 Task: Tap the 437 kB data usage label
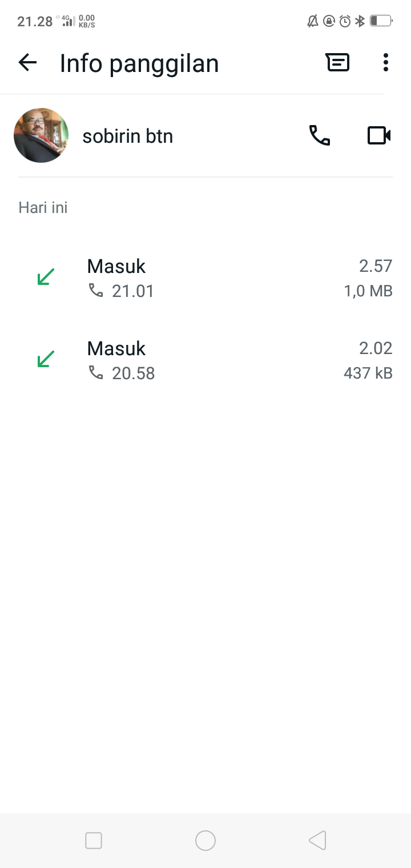point(368,373)
